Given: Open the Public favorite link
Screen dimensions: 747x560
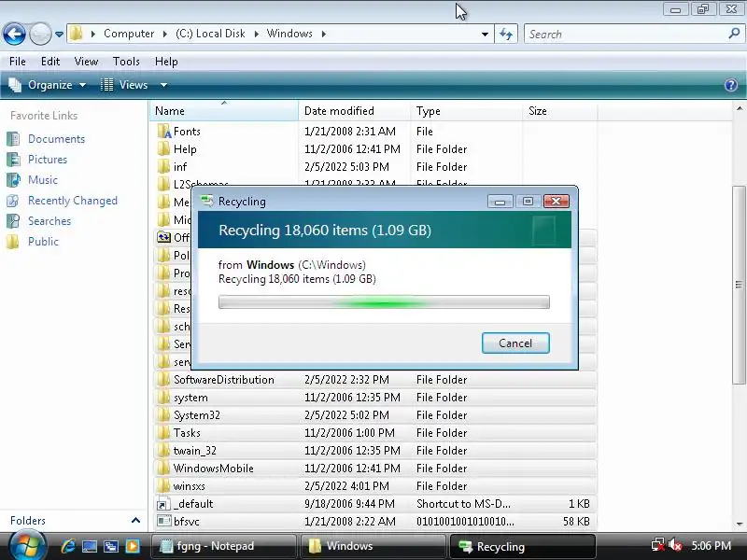Looking at the screenshot, I should [x=43, y=242].
